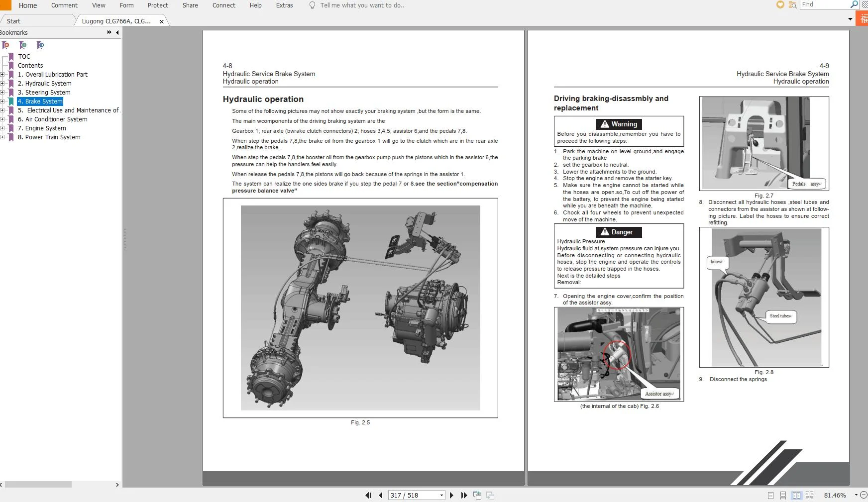Switch to the Start tab
Image resolution: width=868 pixels, height=502 pixels.
point(14,21)
